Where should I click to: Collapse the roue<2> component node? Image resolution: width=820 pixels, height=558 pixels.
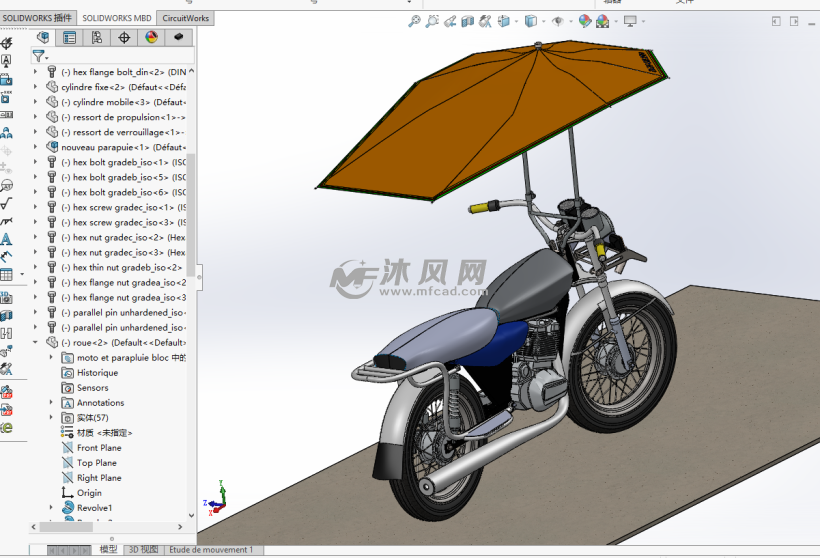37,342
